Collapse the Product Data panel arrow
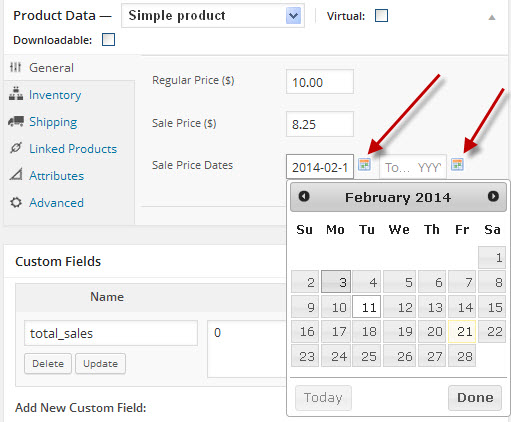The image size is (511, 422). pyautogui.click(x=492, y=17)
